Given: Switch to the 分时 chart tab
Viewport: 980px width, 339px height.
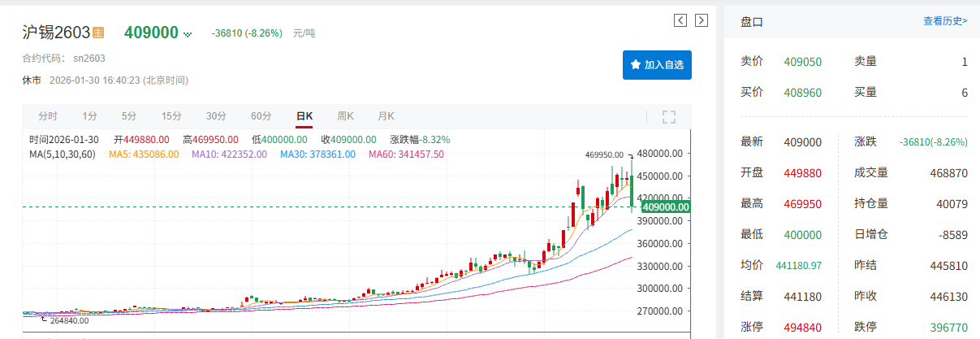Looking at the screenshot, I should point(48,116).
